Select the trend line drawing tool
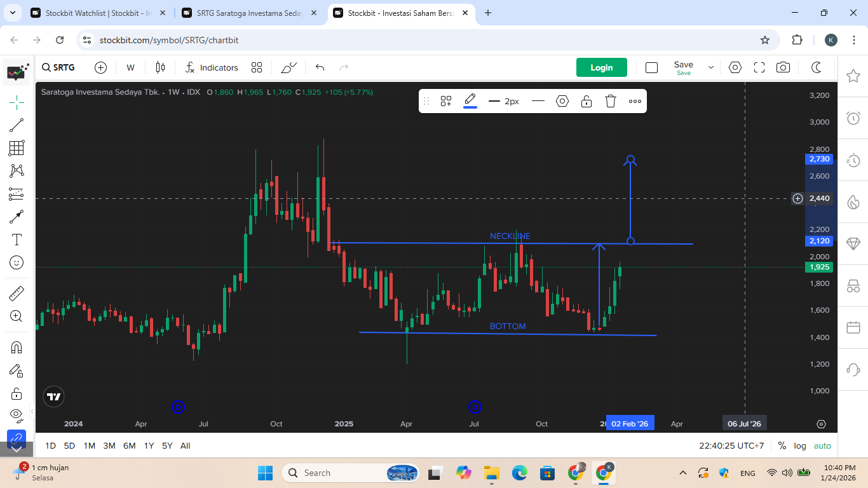This screenshot has width=868, height=488. point(17,125)
